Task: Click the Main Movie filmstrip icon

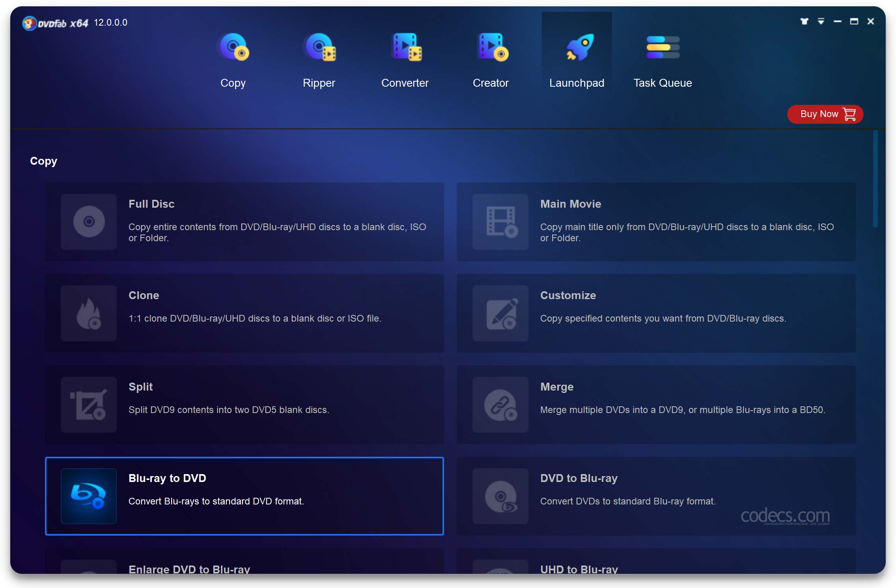Action: click(500, 222)
